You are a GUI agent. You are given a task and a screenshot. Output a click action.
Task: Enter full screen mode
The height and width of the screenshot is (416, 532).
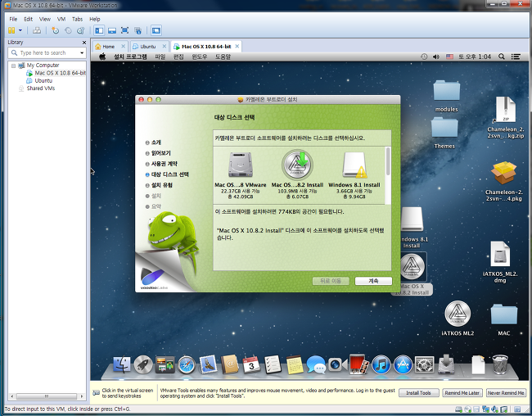point(124,30)
